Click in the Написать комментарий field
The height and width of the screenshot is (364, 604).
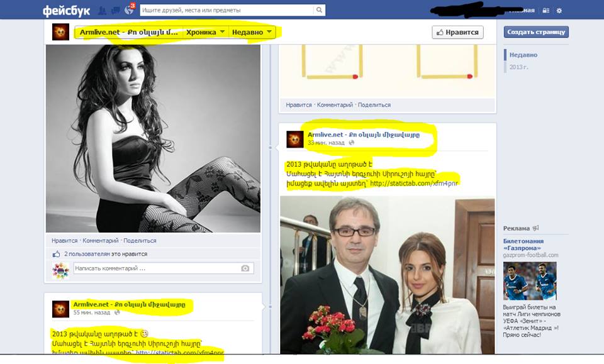tap(154, 268)
